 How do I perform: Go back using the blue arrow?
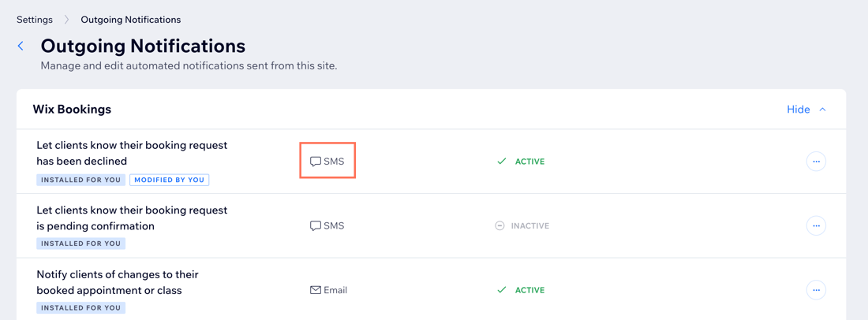21,46
